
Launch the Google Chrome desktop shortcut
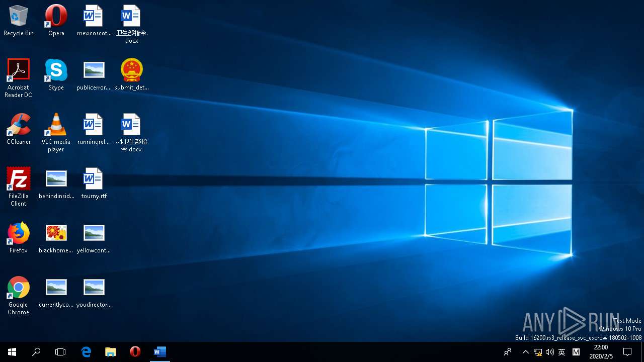(x=19, y=296)
